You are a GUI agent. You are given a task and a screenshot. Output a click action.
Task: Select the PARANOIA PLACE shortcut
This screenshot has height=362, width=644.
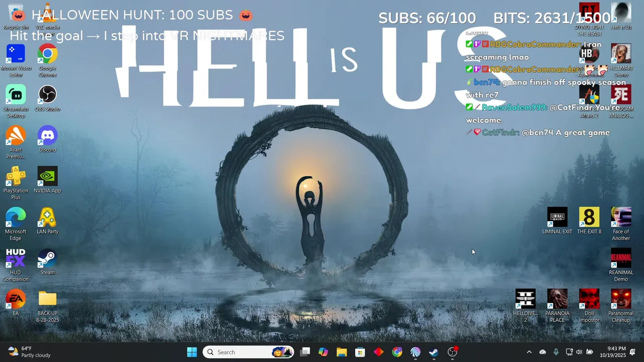click(x=557, y=306)
